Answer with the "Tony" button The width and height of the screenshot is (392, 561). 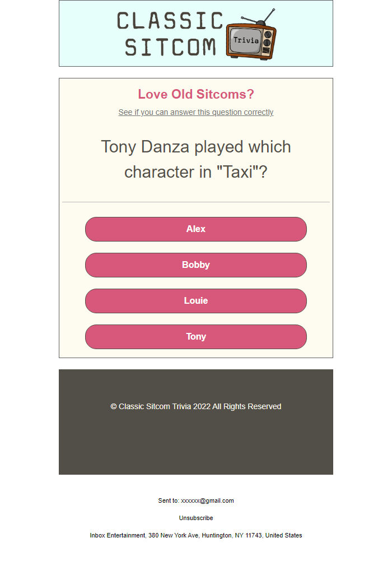pyautogui.click(x=196, y=337)
